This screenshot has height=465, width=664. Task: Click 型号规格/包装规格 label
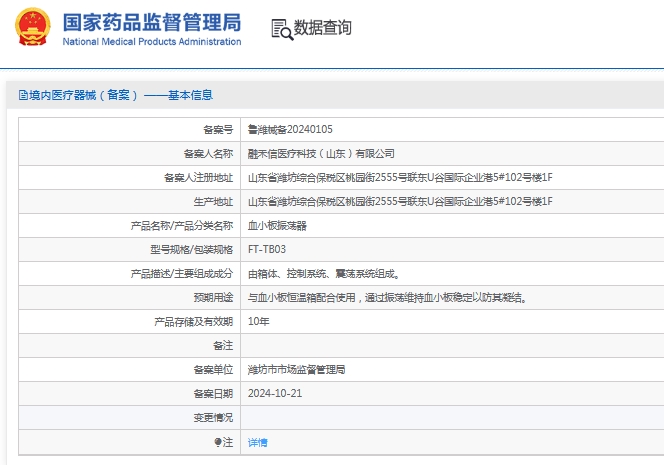(192, 249)
